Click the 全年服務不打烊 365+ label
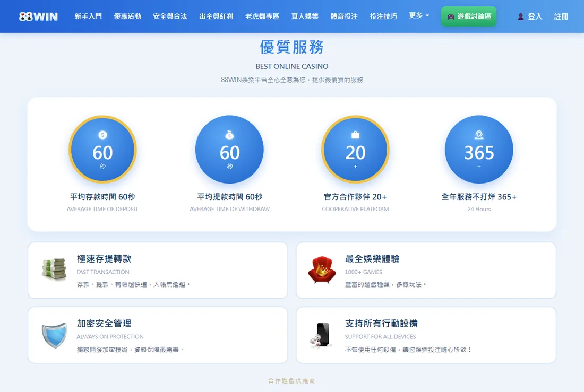This screenshot has height=392, width=584. coord(479,197)
